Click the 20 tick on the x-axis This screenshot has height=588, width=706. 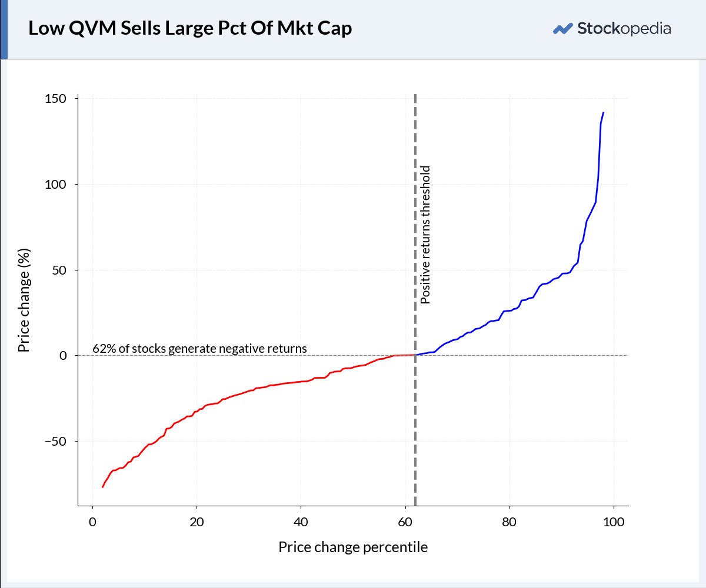[x=197, y=522]
